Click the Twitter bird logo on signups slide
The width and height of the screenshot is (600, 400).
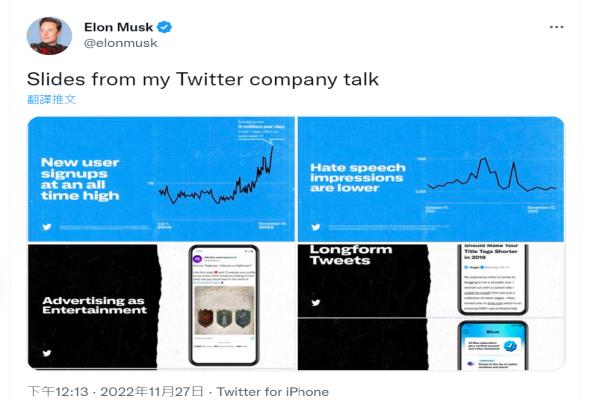click(47, 227)
